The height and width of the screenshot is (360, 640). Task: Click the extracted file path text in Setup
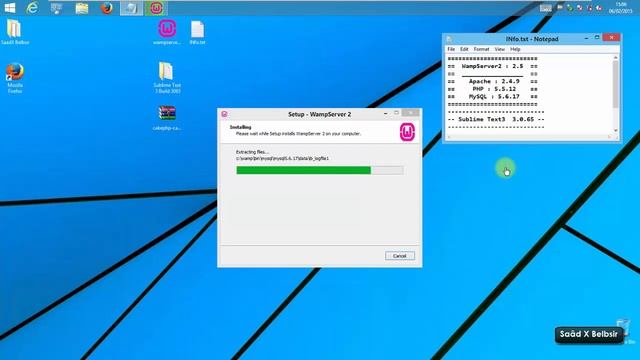[282, 158]
